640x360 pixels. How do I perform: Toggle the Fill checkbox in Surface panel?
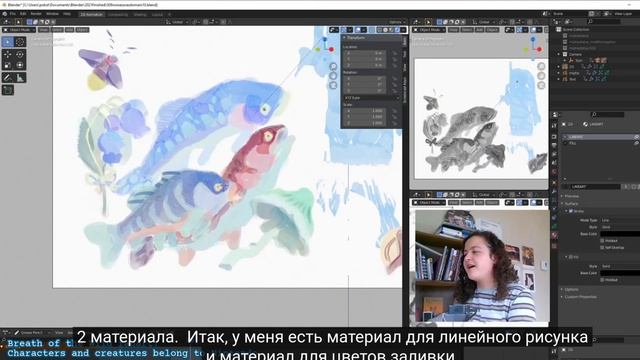coord(571,257)
